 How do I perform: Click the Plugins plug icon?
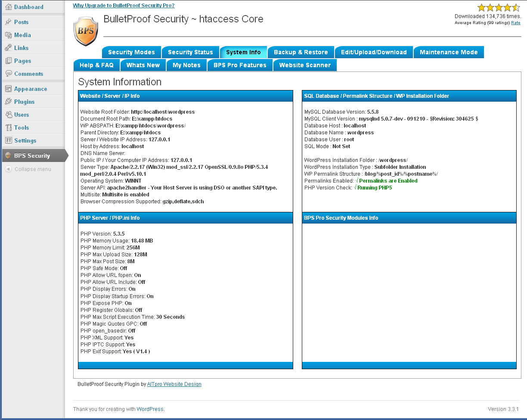[x=8, y=102]
